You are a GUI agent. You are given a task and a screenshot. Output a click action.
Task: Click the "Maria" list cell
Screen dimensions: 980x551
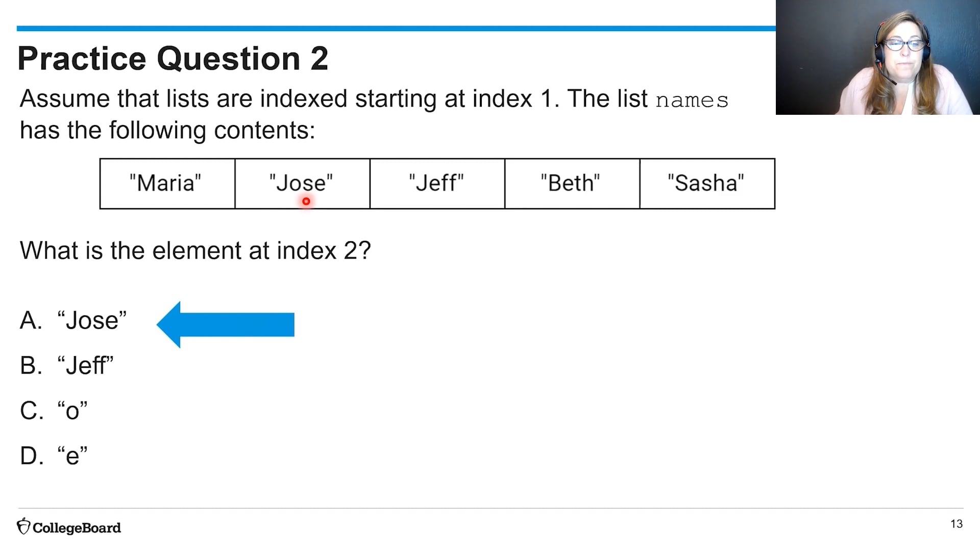[167, 184]
